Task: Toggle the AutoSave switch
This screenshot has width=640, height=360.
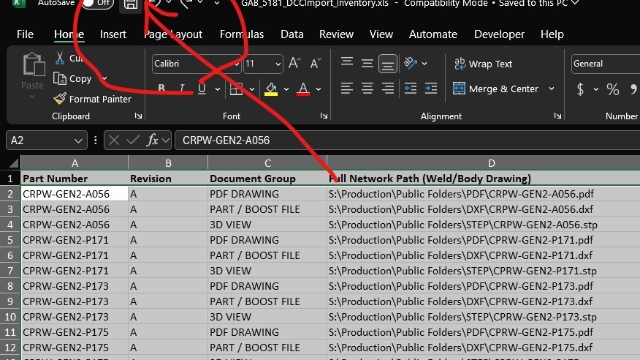Action: coord(97,3)
